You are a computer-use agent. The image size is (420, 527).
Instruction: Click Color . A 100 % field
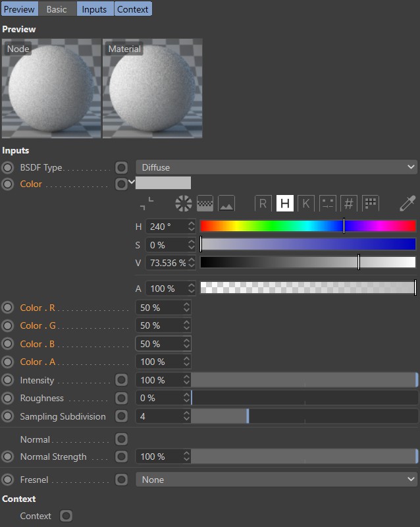pyautogui.click(x=163, y=362)
